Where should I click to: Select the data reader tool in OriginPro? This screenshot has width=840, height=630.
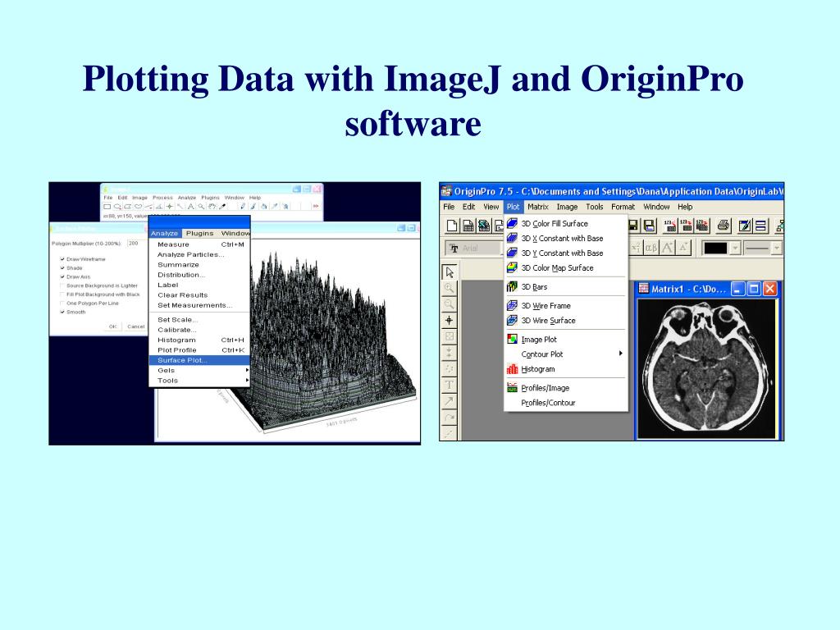coord(449,336)
